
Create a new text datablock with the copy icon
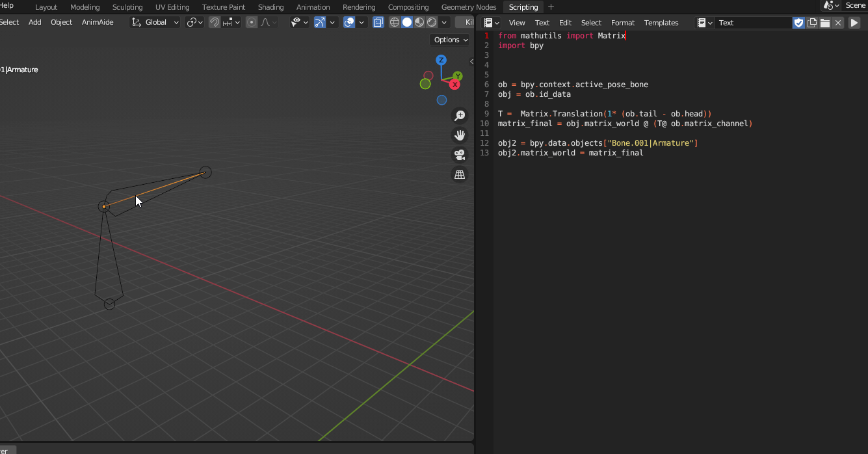coord(811,22)
